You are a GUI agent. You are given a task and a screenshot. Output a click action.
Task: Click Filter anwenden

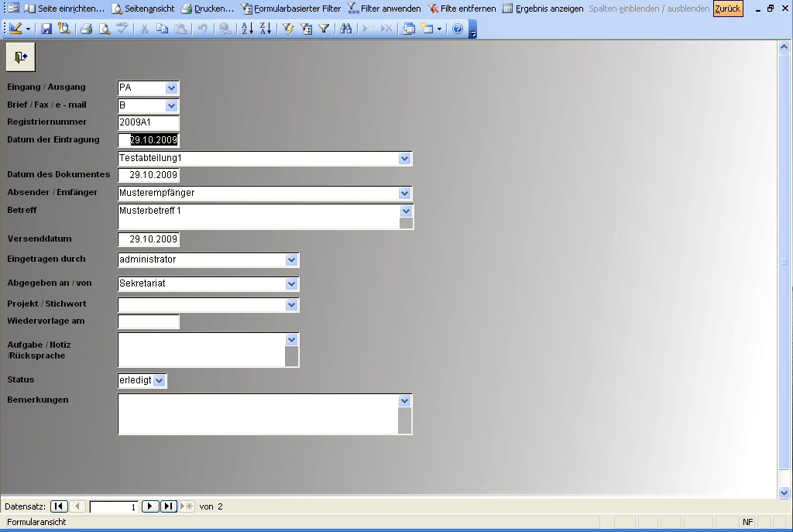[384, 9]
